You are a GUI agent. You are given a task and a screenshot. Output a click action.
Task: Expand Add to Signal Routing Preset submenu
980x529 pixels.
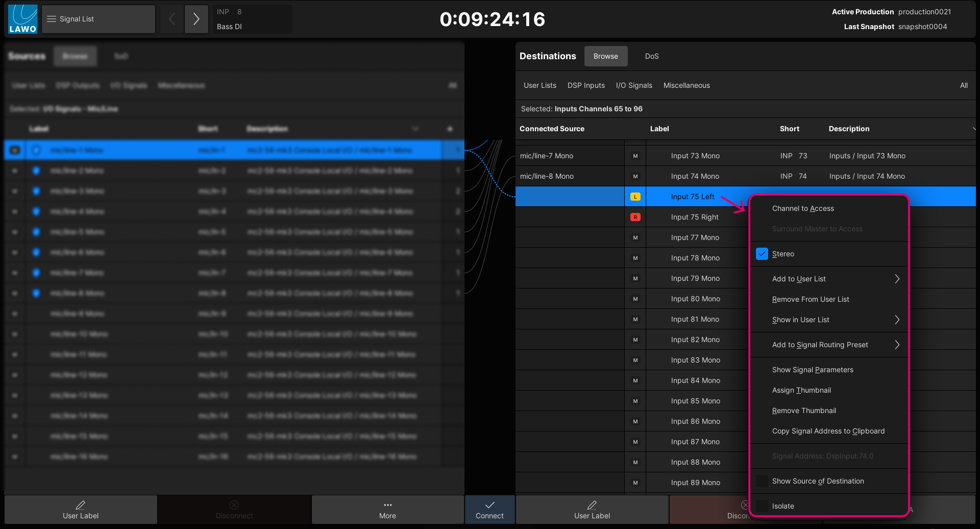point(896,345)
